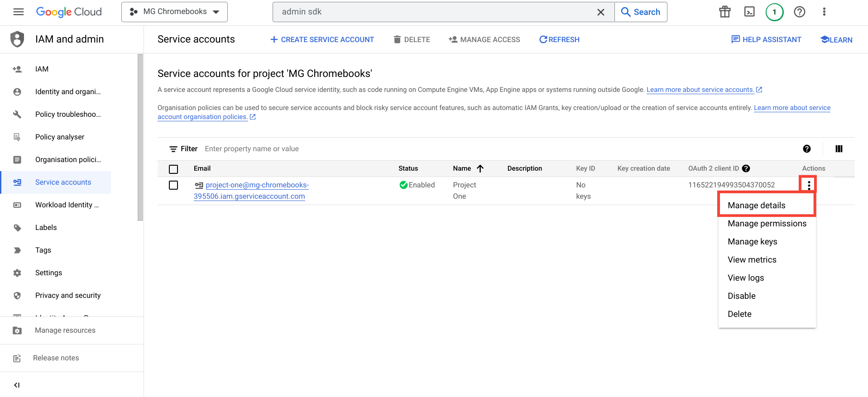Click CREATE SERVICE ACCOUNT
Image resolution: width=868 pixels, height=397 pixels.
tap(322, 39)
